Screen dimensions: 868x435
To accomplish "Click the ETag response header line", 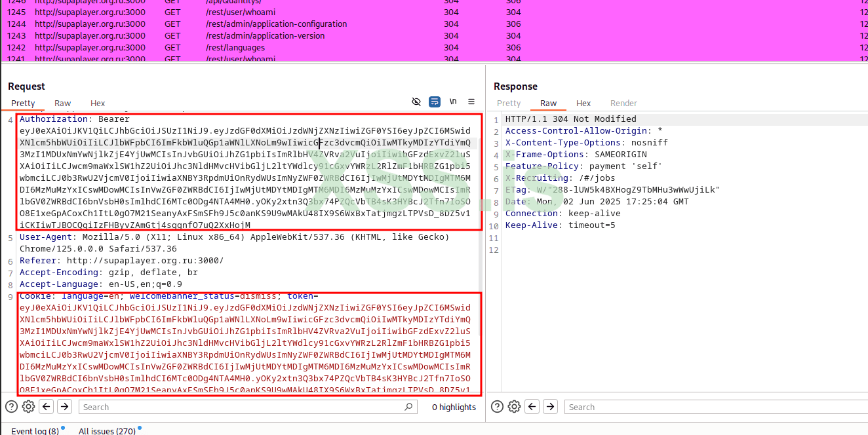I will click(612, 190).
